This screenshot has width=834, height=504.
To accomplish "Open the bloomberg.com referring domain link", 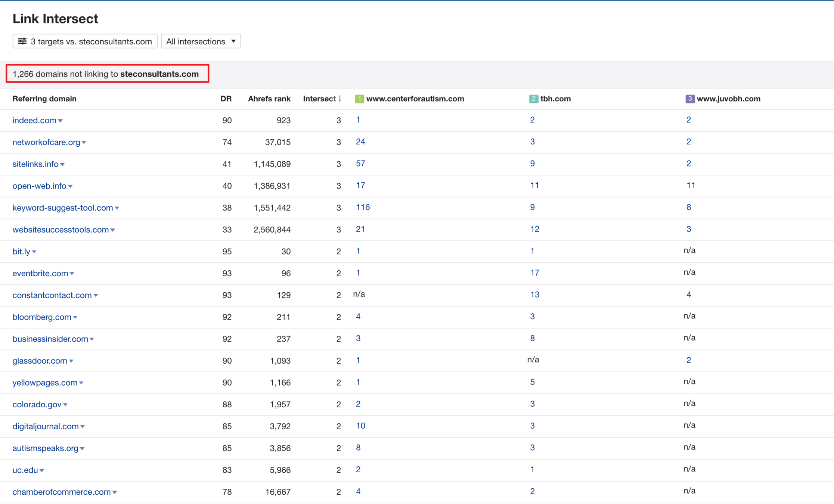I will (x=42, y=317).
